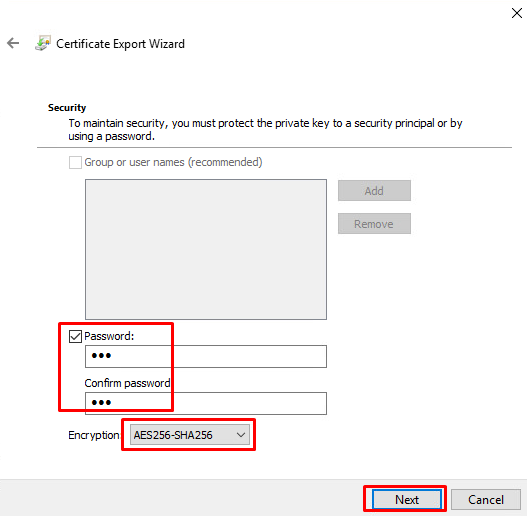Screen dimensions: 527x516
Task: Focus the Password text field
Action: 206,356
